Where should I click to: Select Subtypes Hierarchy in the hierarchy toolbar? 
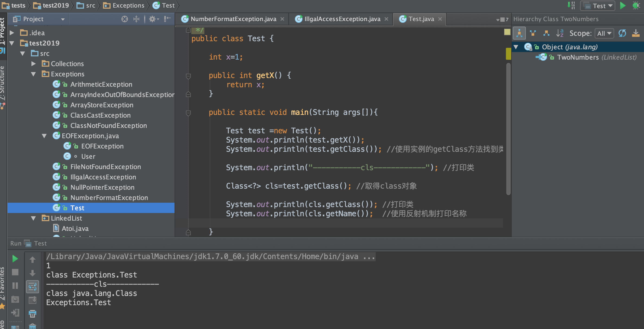[546, 33]
